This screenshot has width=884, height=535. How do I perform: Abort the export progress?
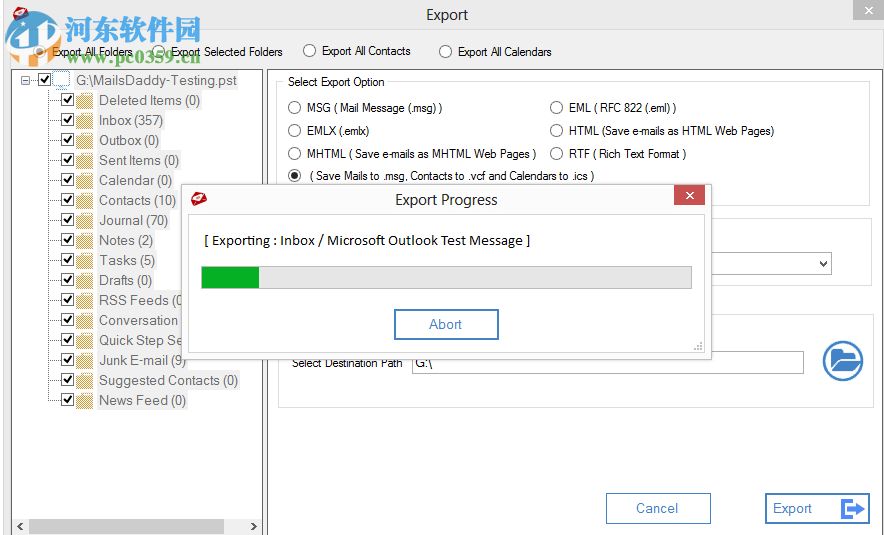[x=446, y=324]
